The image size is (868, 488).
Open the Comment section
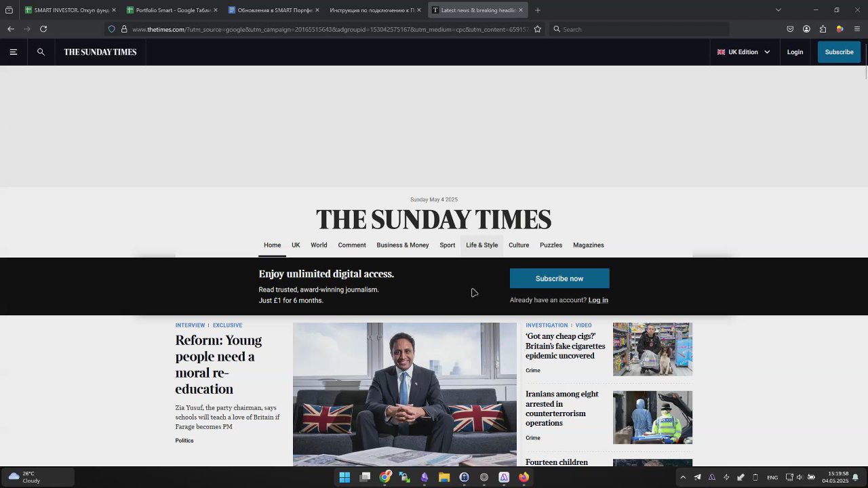pyautogui.click(x=352, y=245)
